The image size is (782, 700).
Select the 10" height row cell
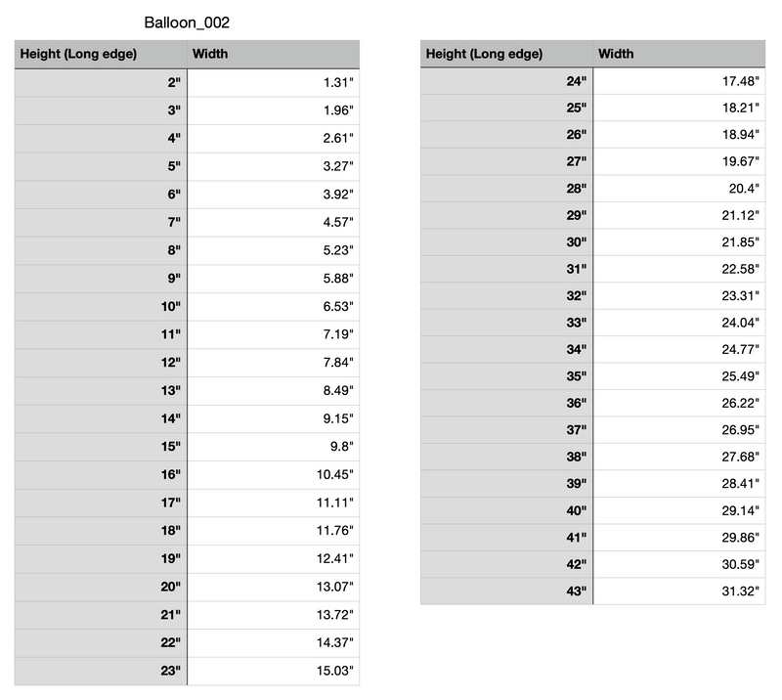(x=101, y=307)
